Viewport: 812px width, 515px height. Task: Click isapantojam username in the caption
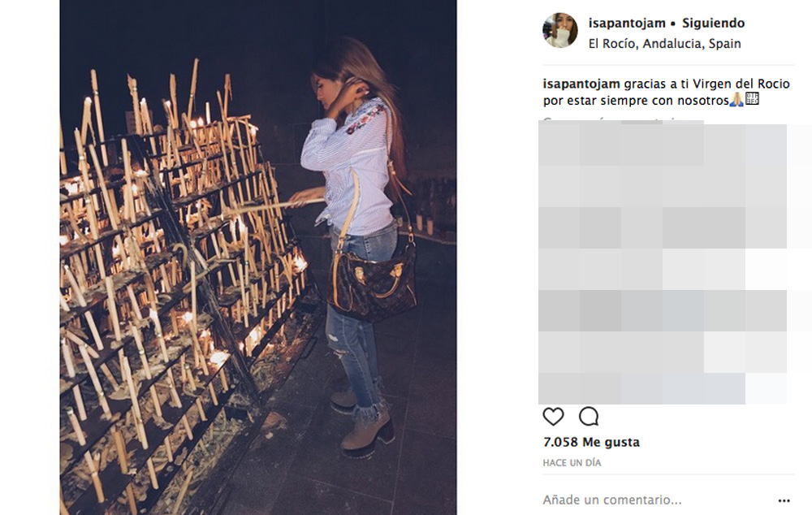(x=581, y=84)
